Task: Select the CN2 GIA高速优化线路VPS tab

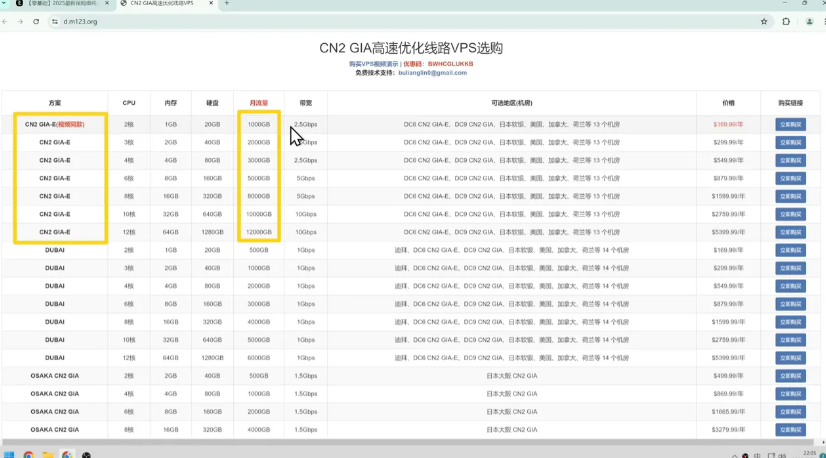Action: tap(166, 3)
